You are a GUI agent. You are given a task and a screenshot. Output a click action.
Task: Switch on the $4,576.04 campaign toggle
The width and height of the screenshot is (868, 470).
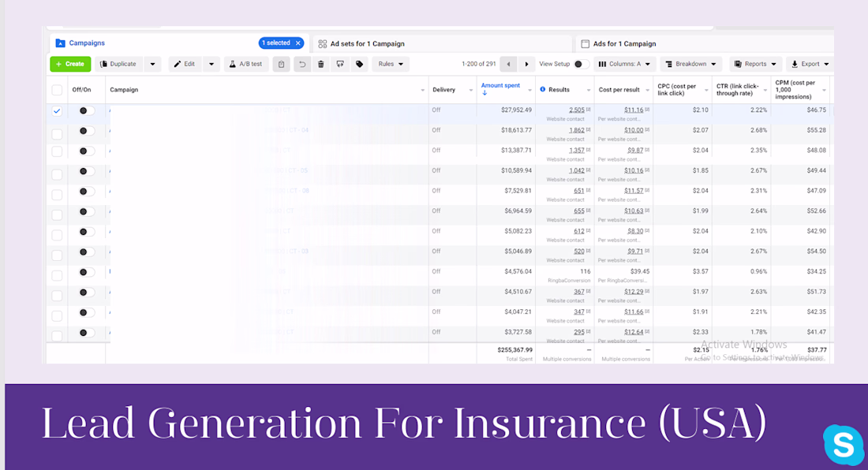[85, 272]
